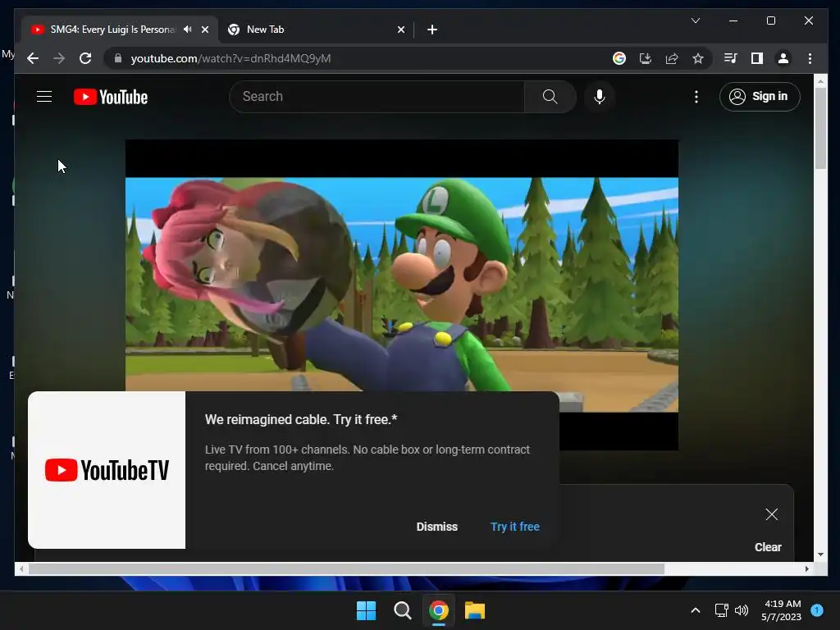The width and height of the screenshot is (840, 630).
Task: Open Chrome profile menu
Action: 783,58
